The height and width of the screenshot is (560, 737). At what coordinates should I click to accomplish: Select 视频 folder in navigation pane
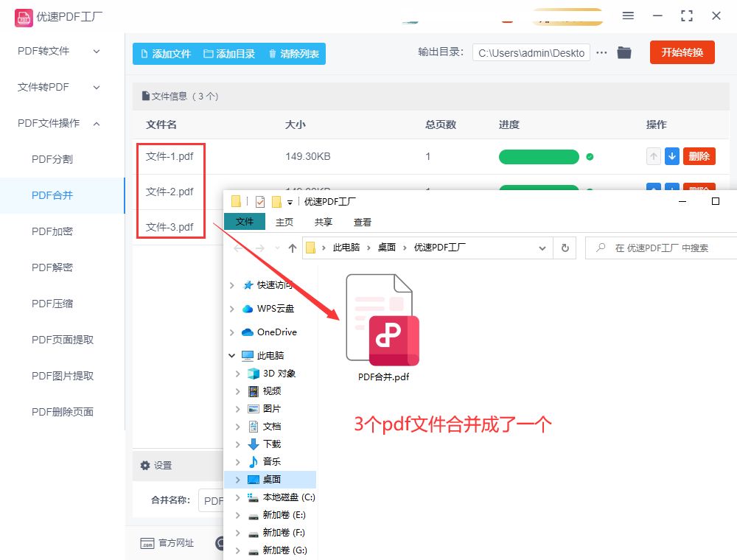pos(272,391)
